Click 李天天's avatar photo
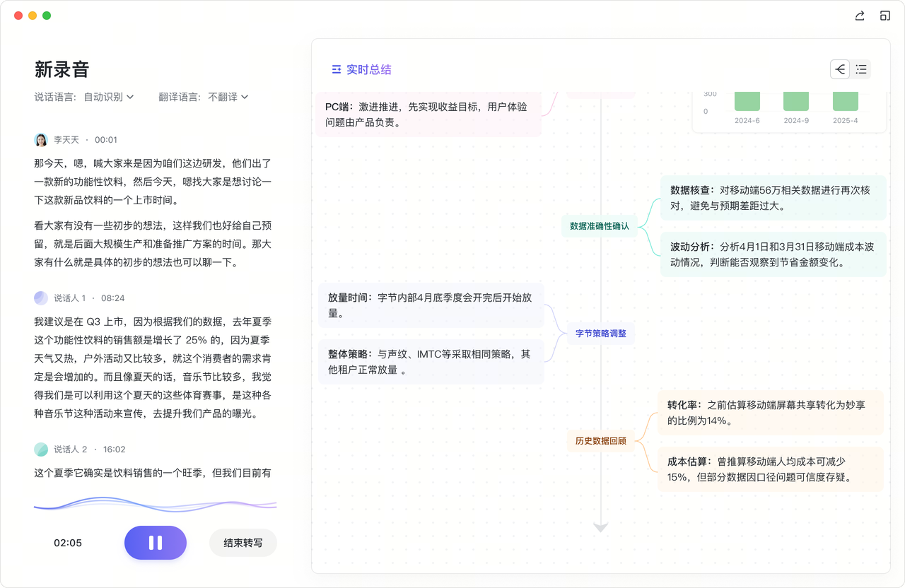 (41, 140)
